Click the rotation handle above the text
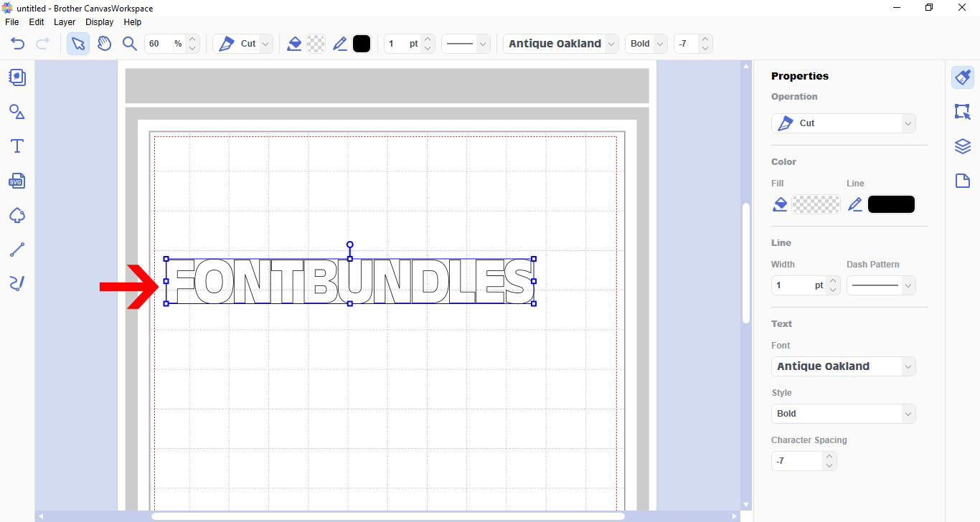Image resolution: width=980 pixels, height=522 pixels. (350, 245)
